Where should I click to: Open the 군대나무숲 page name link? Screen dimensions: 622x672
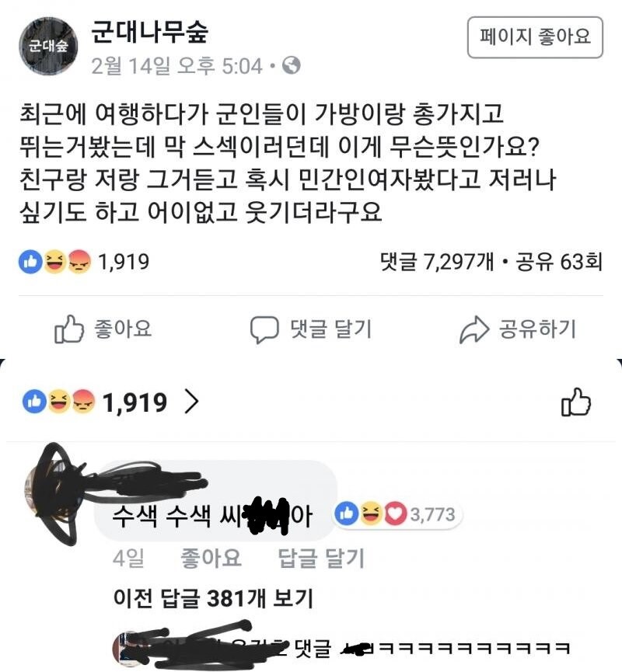[150, 32]
